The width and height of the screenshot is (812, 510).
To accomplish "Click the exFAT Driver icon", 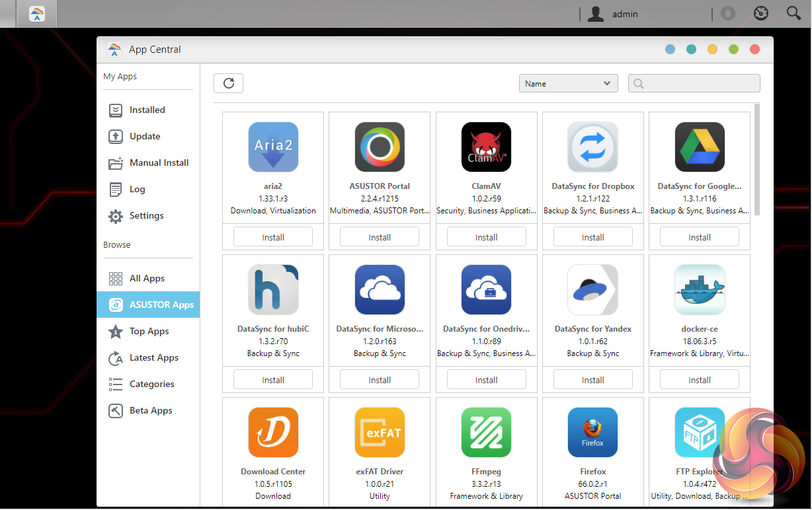I will click(380, 433).
